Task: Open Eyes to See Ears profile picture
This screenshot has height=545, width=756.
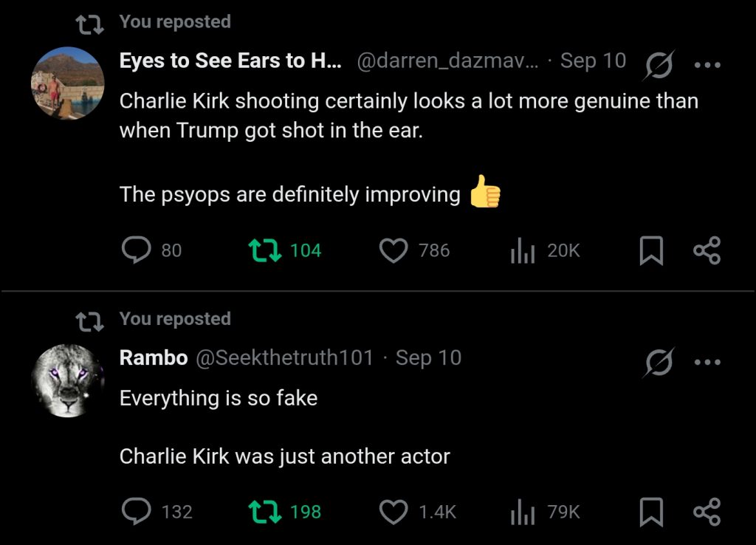Action: point(68,83)
